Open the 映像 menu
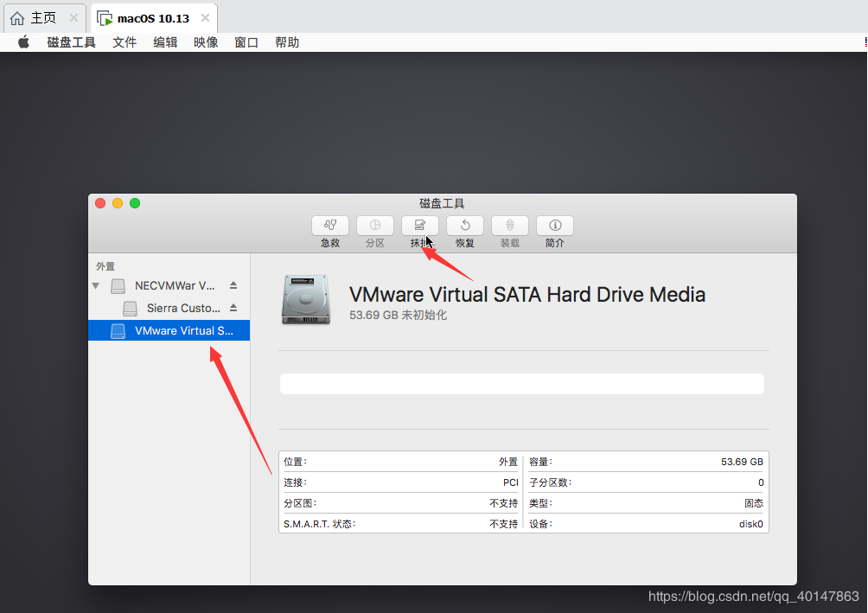This screenshot has width=868, height=613. point(206,42)
